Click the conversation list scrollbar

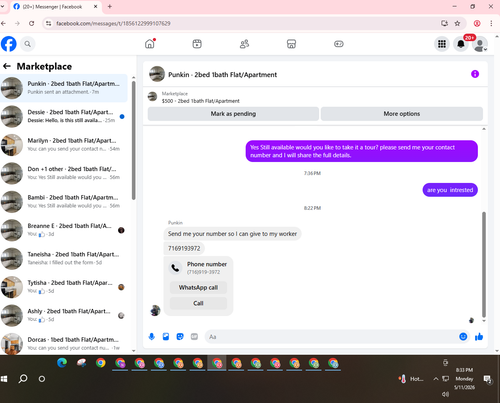tap(134, 140)
